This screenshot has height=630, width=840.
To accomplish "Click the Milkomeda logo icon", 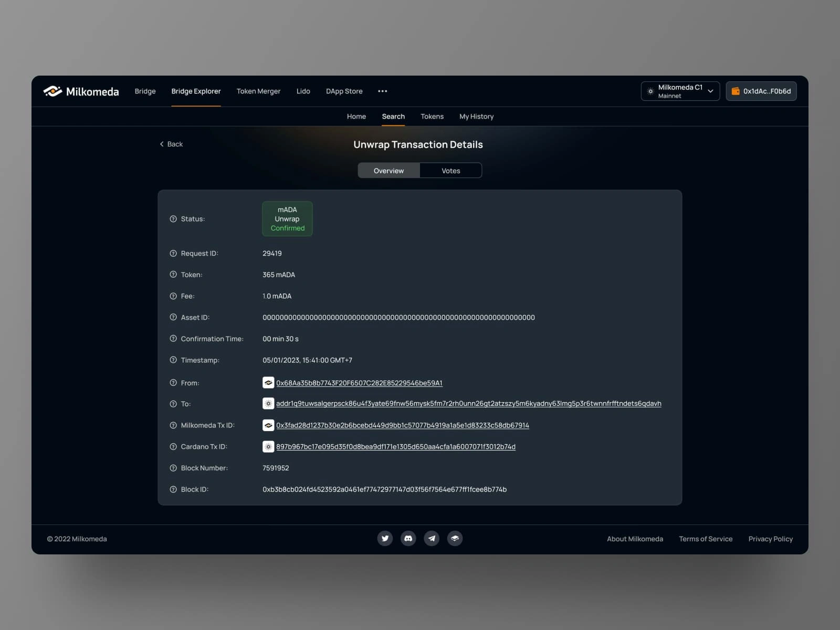I will coord(53,91).
